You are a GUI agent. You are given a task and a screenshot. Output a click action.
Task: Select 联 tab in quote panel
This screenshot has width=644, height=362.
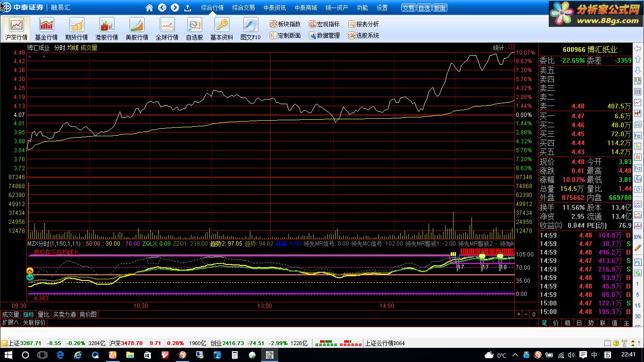[603, 323]
